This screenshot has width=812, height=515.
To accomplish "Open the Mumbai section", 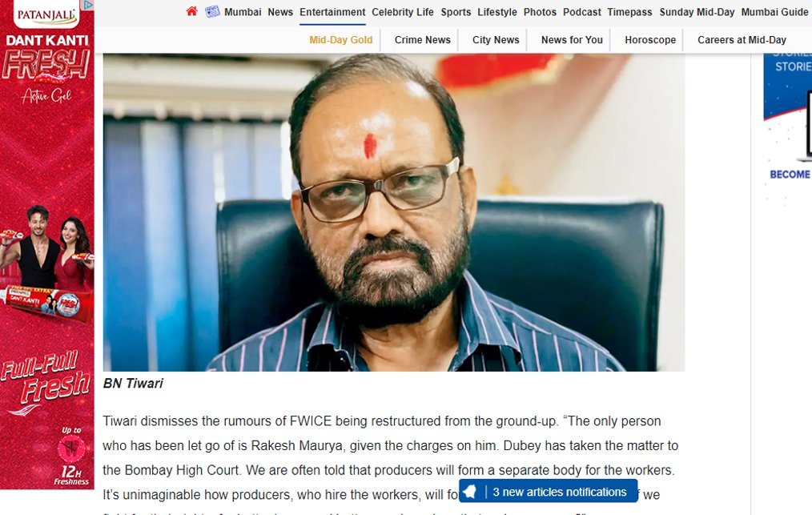I will pyautogui.click(x=243, y=12).
